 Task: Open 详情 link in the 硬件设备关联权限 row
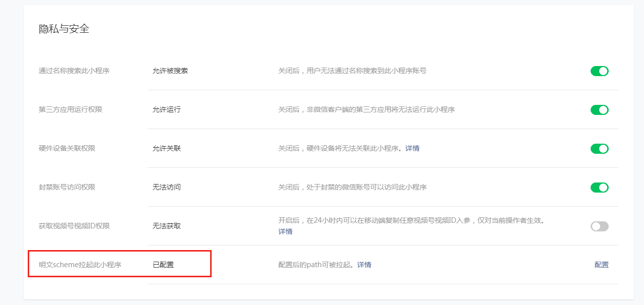412,148
